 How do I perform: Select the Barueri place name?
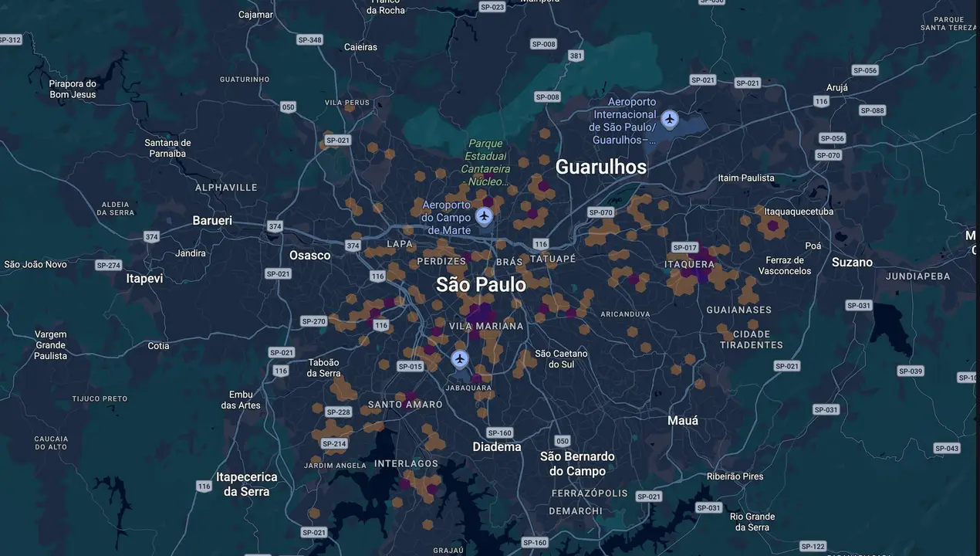212,221
